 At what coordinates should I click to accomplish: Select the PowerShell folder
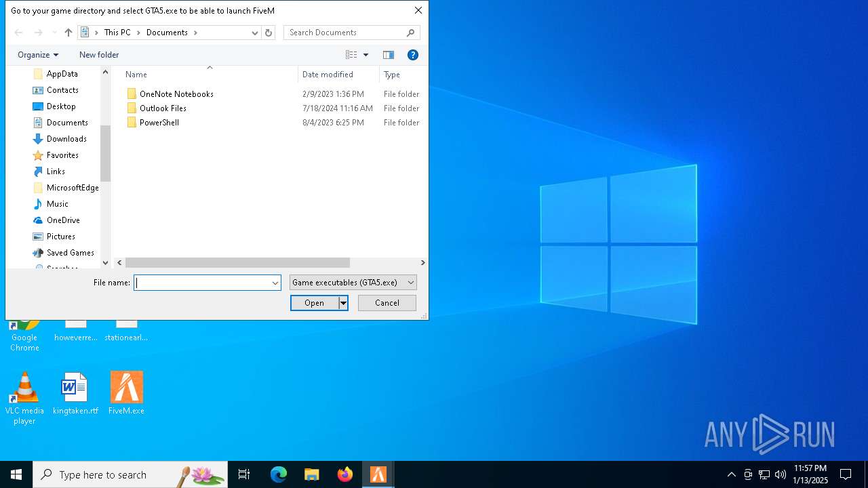159,123
